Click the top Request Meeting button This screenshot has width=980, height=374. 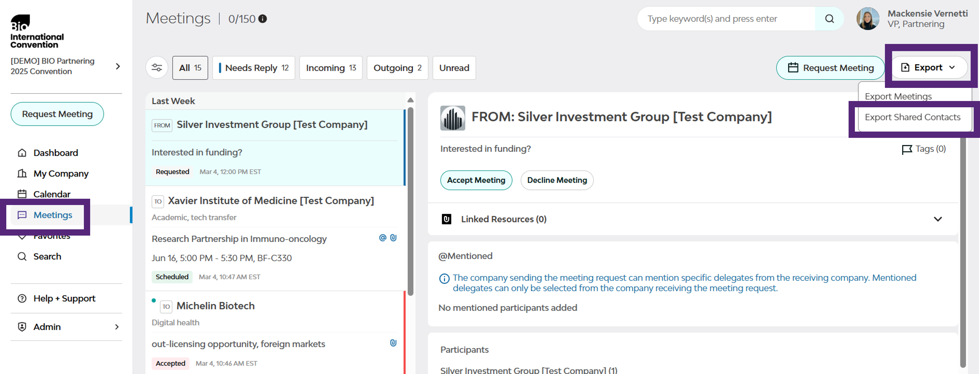pos(831,68)
